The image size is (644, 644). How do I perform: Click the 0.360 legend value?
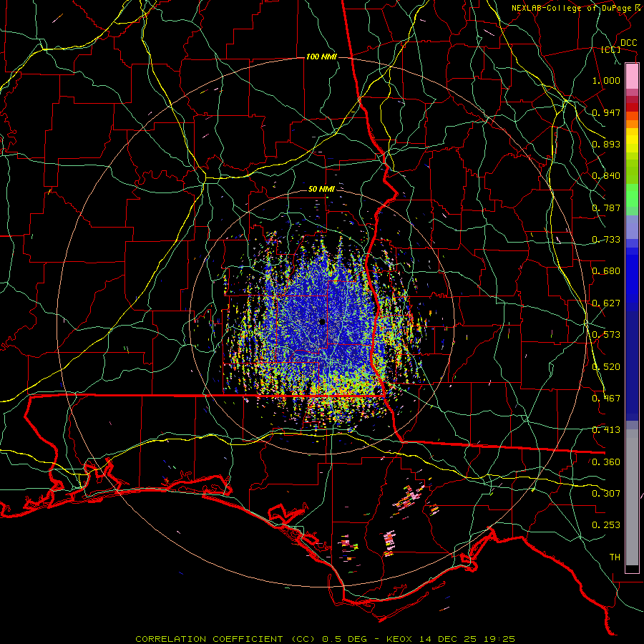[x=606, y=462]
